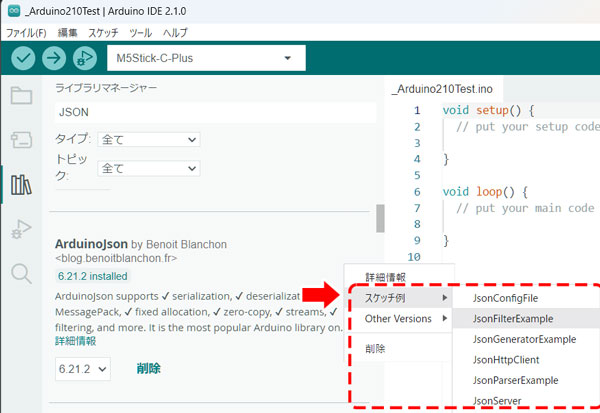This screenshot has width=600, height=413.
Task: Open the JsonFilterExample sketch
Action: (513, 319)
